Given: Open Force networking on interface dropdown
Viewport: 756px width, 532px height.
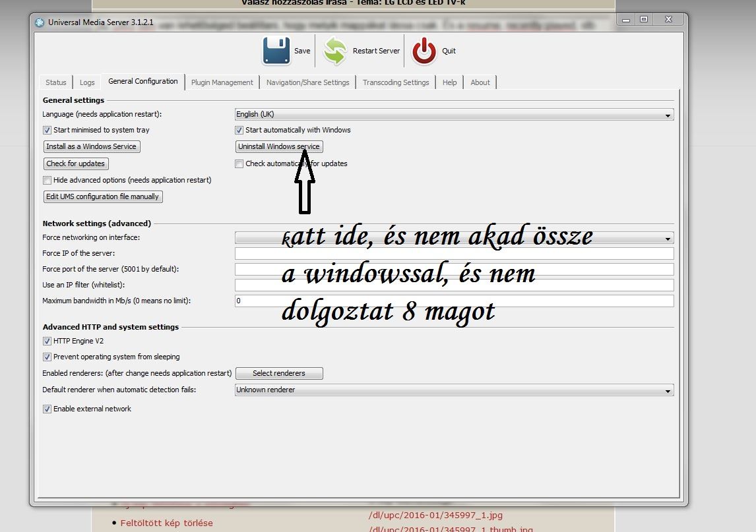Looking at the screenshot, I should pos(454,237).
